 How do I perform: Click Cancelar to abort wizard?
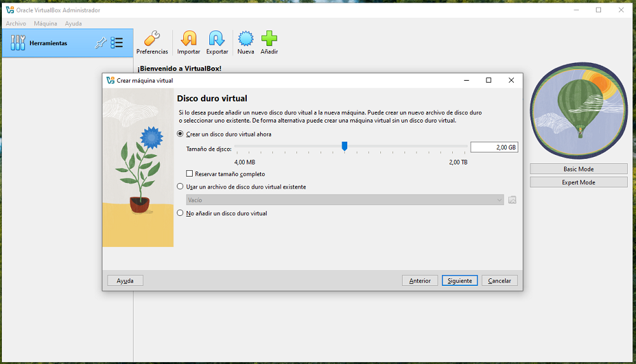(x=499, y=281)
